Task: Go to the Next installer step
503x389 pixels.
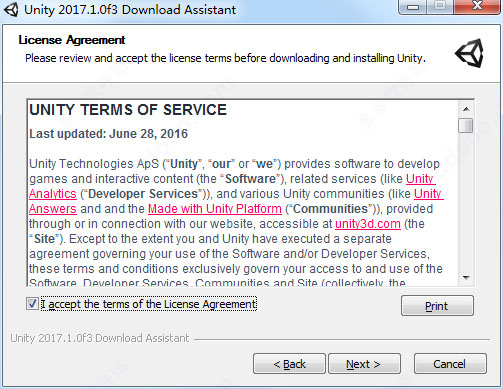Action: coord(364,364)
